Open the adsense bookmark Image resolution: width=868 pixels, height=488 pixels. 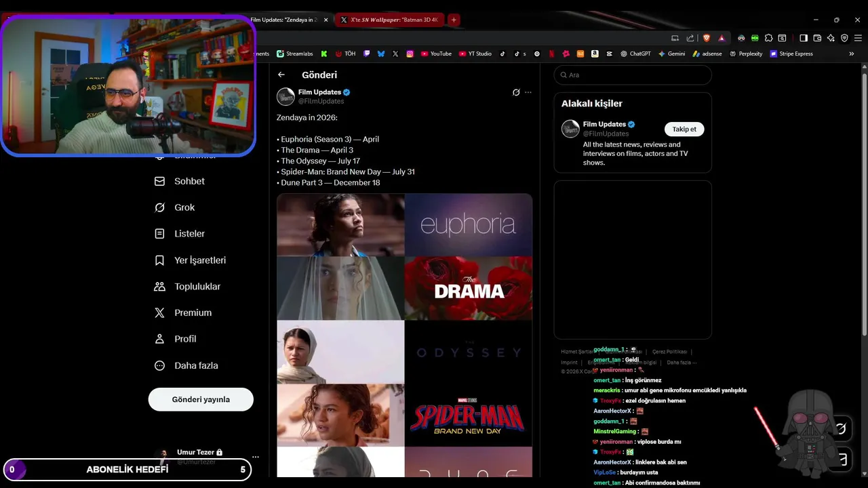[708, 54]
